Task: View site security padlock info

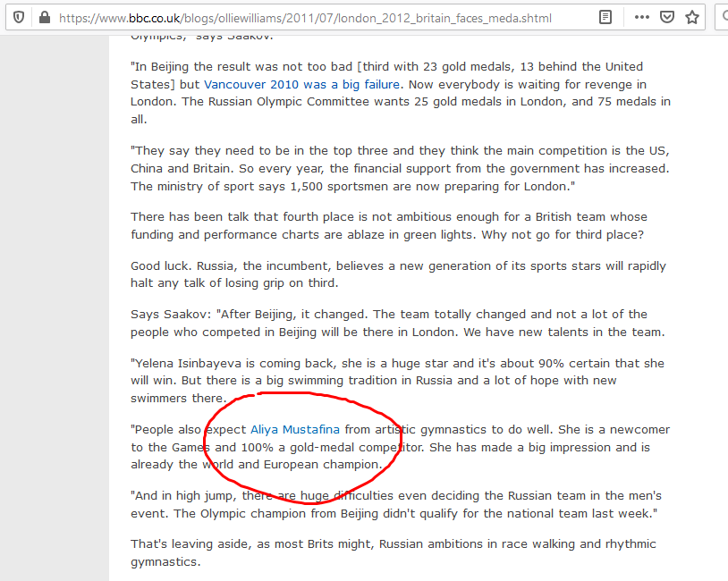Action: click(45, 18)
